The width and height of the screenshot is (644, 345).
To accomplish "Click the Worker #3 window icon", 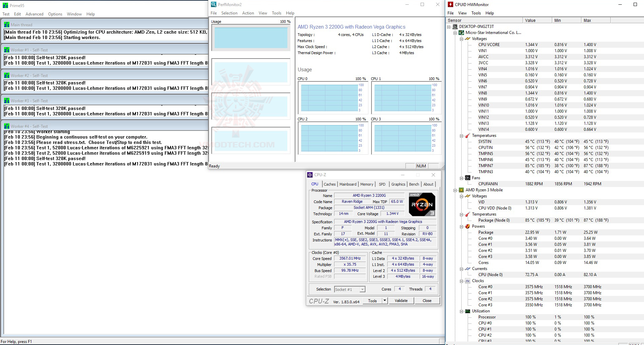I will (x=6, y=101).
